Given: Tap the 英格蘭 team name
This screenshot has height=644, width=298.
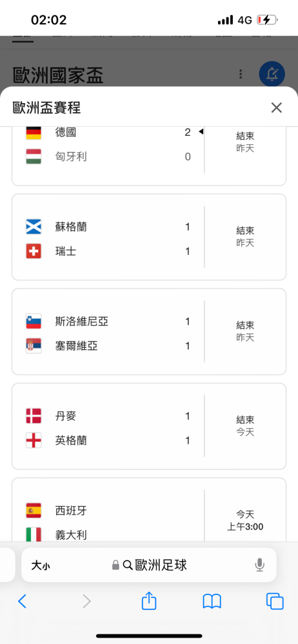Looking at the screenshot, I should [71, 440].
